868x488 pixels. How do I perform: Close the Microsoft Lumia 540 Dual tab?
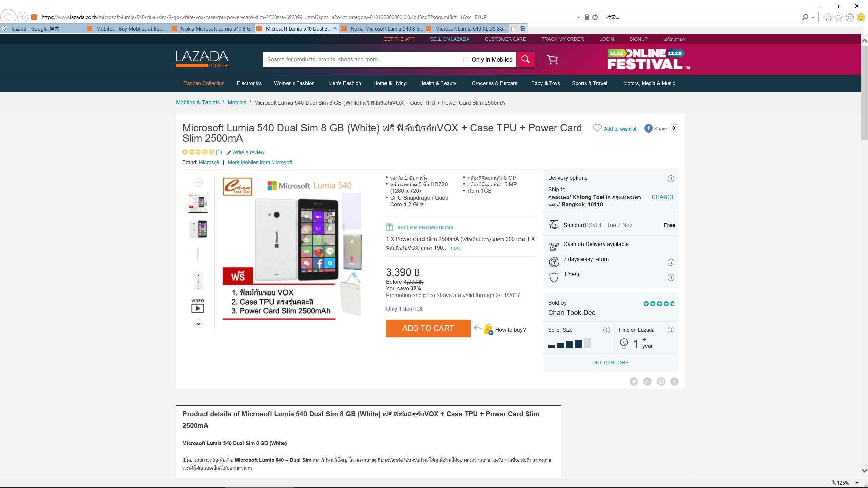click(335, 28)
